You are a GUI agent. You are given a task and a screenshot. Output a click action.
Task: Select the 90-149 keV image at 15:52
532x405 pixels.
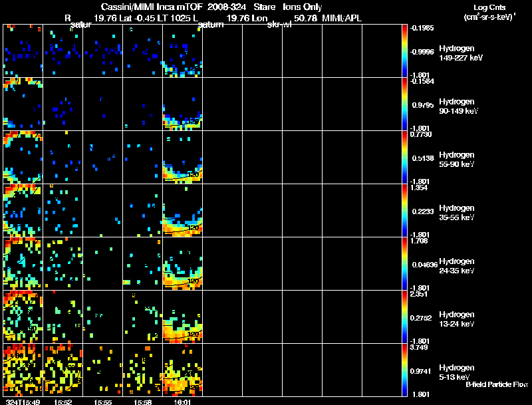click(x=63, y=104)
